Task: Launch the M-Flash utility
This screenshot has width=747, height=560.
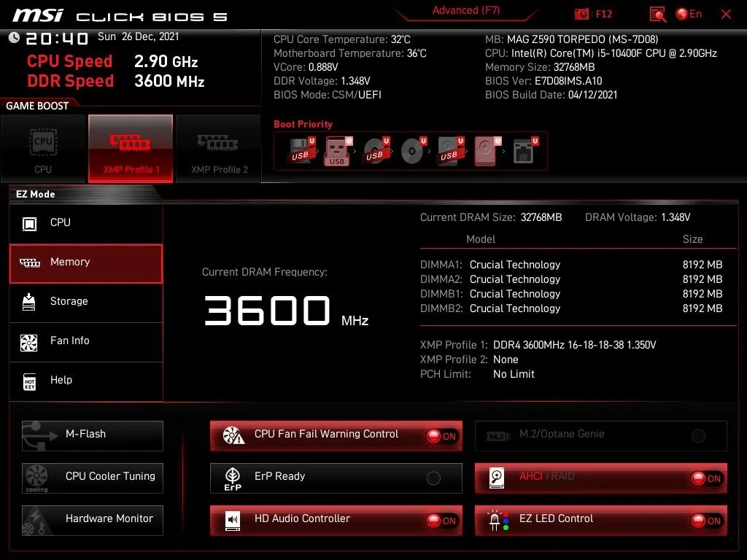Action: [x=93, y=436]
